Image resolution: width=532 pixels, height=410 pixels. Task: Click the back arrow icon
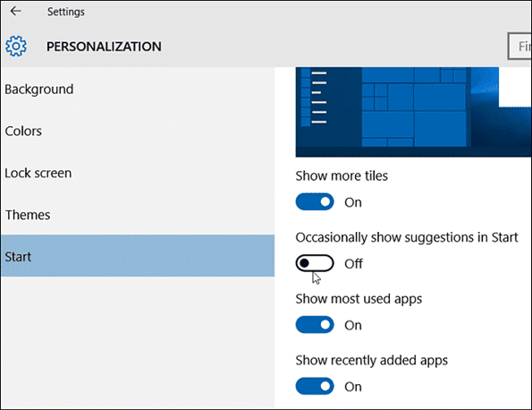[x=15, y=12]
